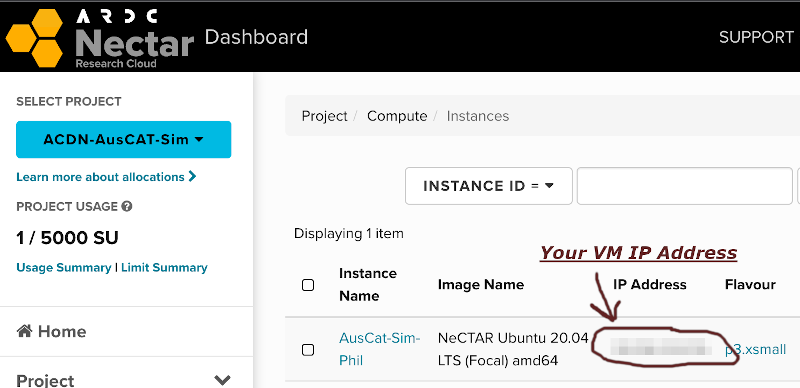The width and height of the screenshot is (800, 388).
Task: Tick the checkbox for AusCat-Sim-Phil instance
Action: click(308, 350)
